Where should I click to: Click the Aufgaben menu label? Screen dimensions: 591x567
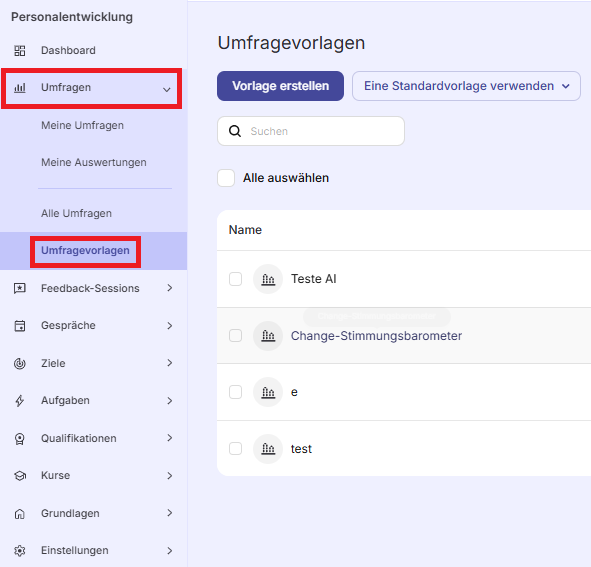pos(65,400)
